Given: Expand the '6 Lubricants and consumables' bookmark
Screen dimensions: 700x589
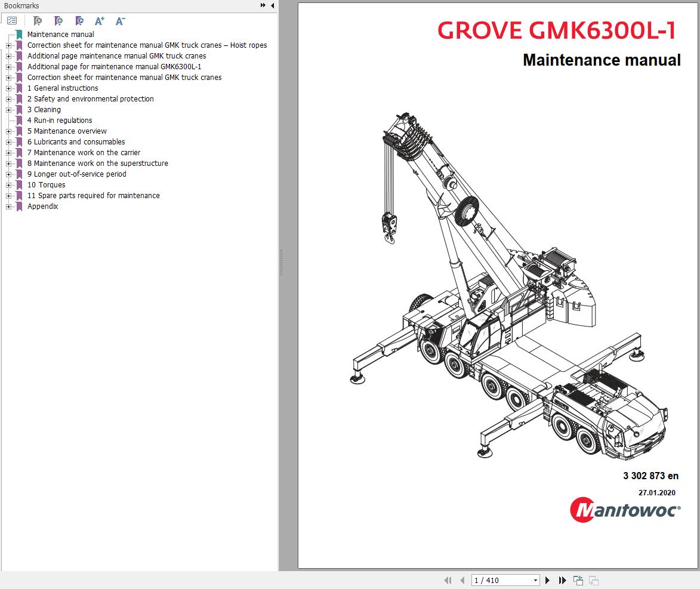Looking at the screenshot, I should (8, 141).
